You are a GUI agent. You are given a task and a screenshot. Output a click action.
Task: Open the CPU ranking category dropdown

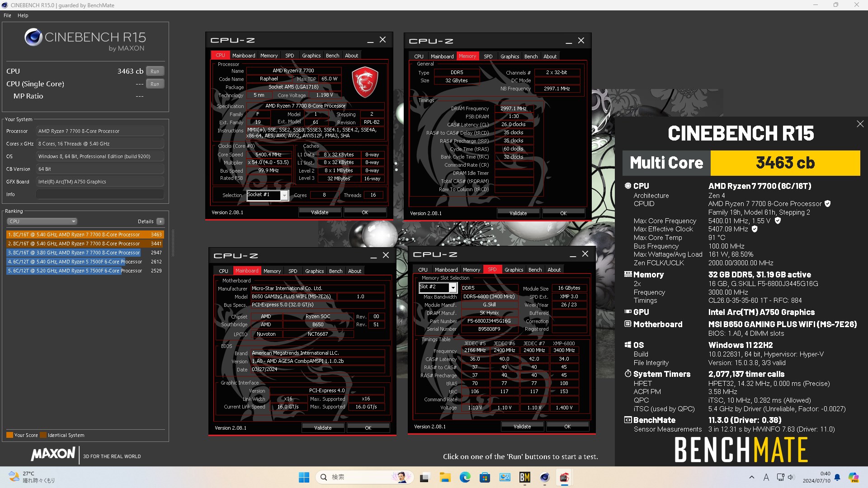tap(42, 221)
